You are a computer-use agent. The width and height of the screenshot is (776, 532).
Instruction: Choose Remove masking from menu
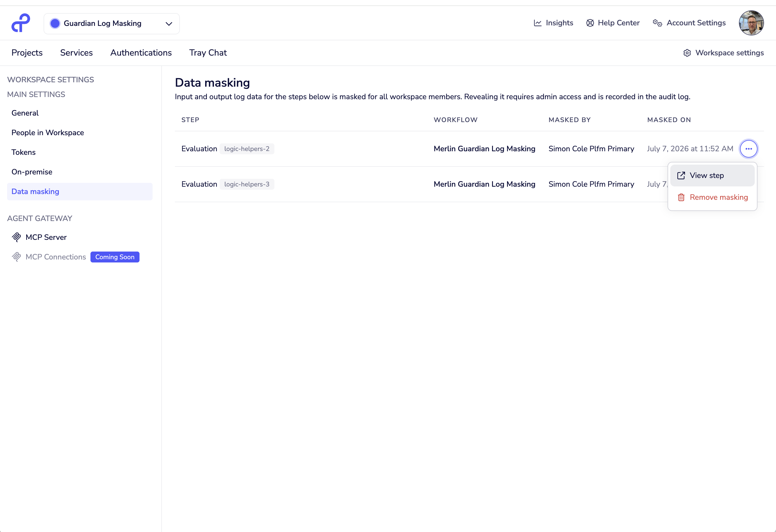point(712,197)
